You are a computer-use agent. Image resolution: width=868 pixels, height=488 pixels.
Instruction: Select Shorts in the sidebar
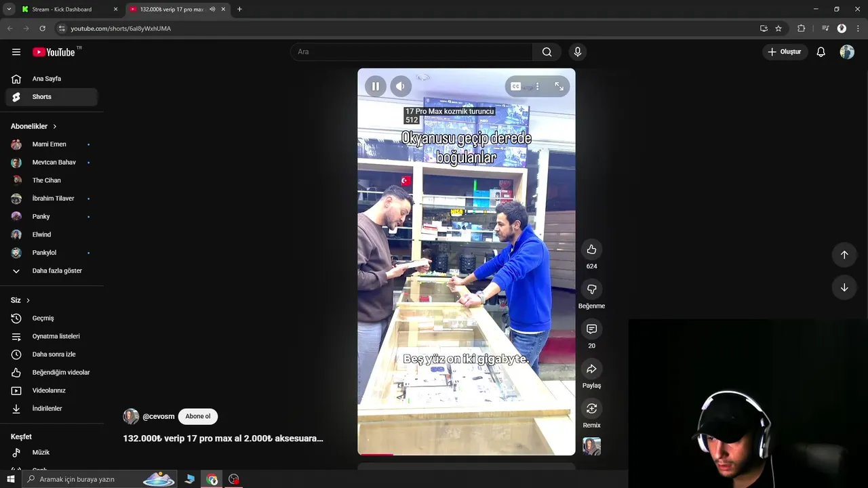click(52, 97)
